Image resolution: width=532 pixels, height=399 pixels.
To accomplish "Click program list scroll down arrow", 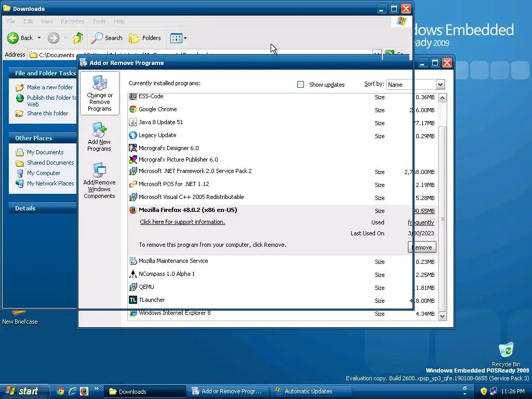I will click(x=443, y=316).
